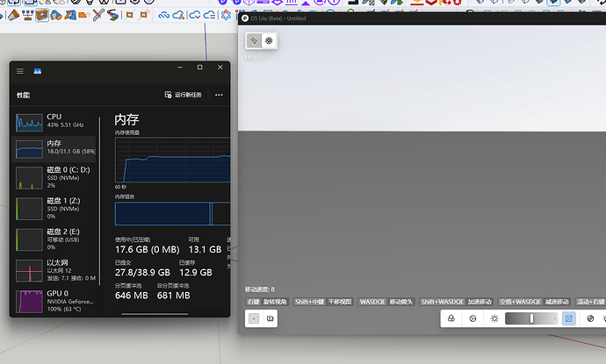This screenshot has height=364, width=606.
Task: Click SketchUp gear settings icon in top toolbar
Action: tap(226, 15)
